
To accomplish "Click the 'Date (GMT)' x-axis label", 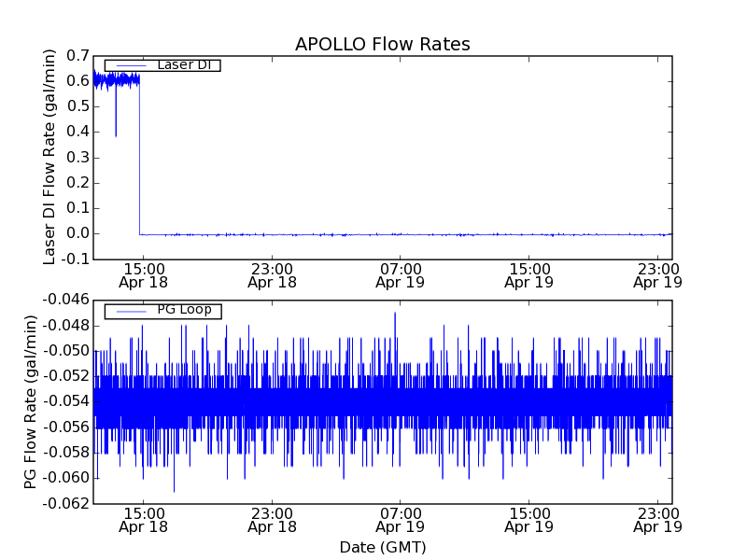I will point(383,548).
